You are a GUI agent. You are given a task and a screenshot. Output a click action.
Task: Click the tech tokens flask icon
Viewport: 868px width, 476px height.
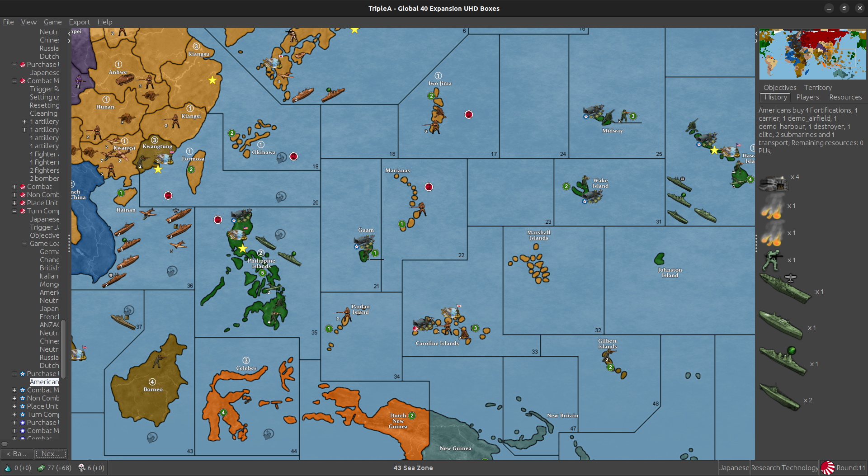click(x=8, y=468)
